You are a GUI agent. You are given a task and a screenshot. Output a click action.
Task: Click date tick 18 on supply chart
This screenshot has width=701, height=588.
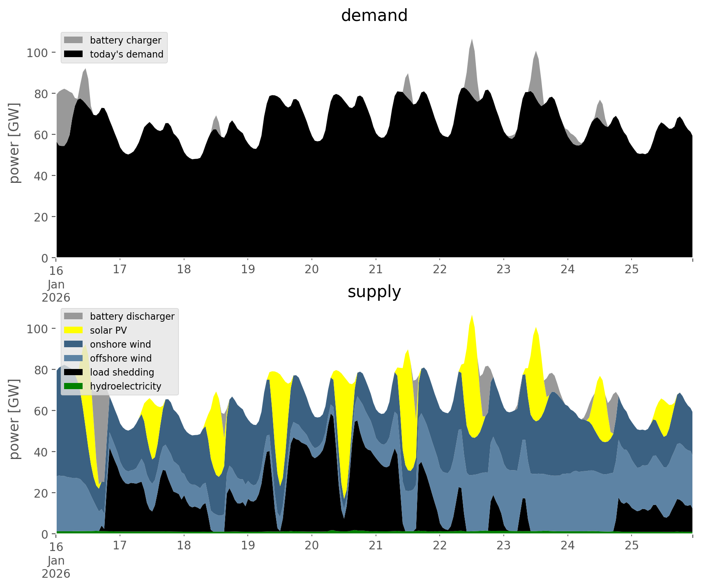pyautogui.click(x=184, y=546)
